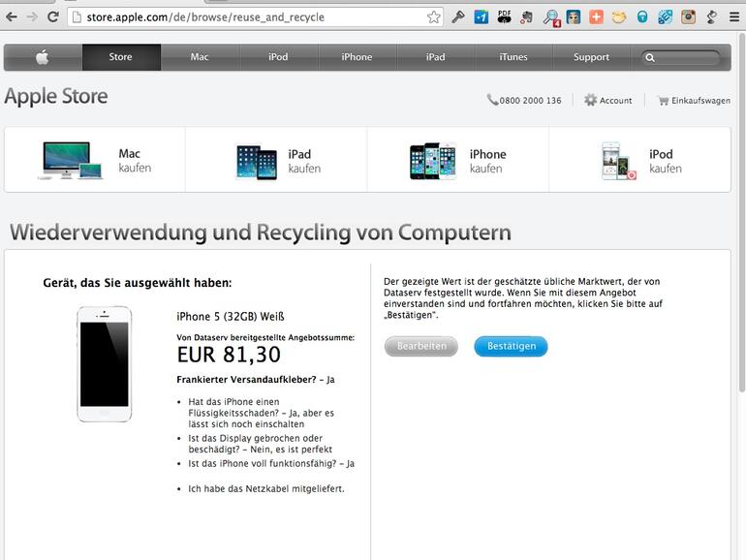
Task: Click the Apple Store heading
Action: [56, 96]
